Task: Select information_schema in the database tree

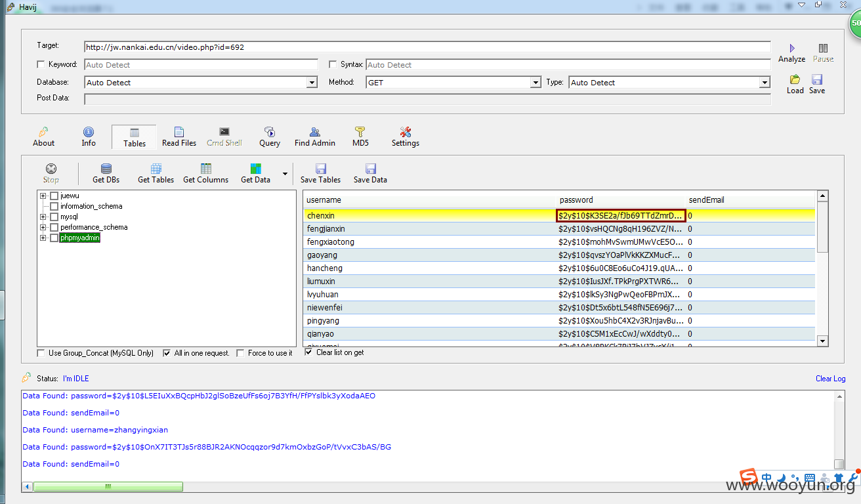Action: pyautogui.click(x=91, y=206)
